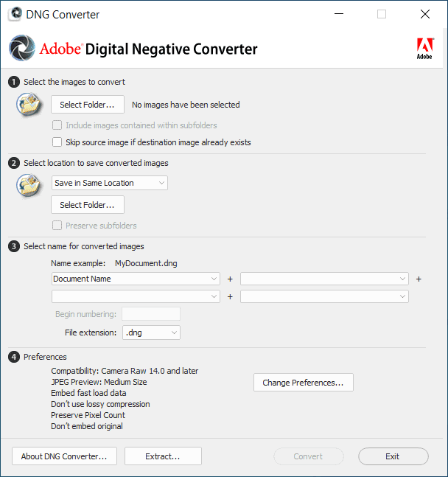Click 'Preserve Pixel Count' text
This screenshot has width=448, height=477.
[x=88, y=415]
